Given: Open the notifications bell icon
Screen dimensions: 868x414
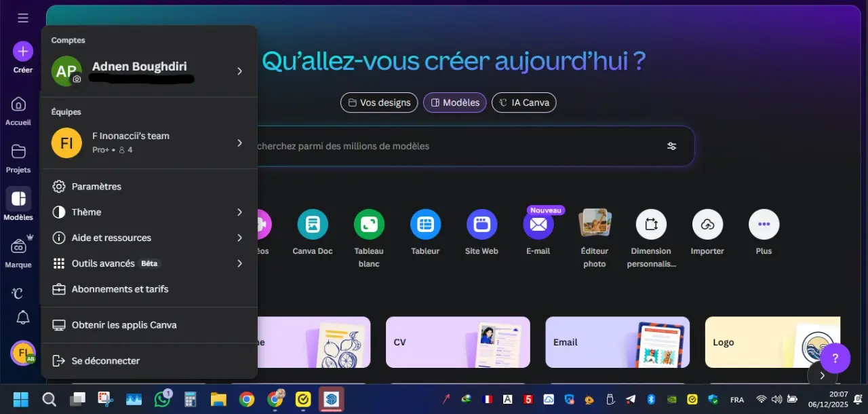Looking at the screenshot, I should 23,317.
